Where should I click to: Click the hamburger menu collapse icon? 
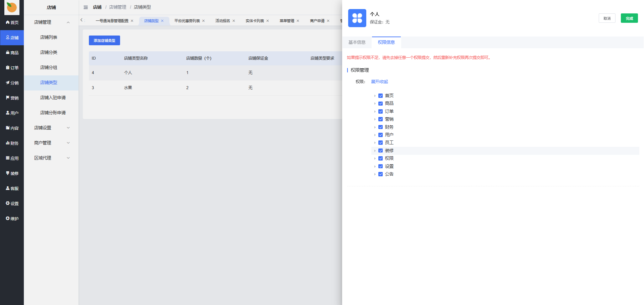tap(86, 7)
